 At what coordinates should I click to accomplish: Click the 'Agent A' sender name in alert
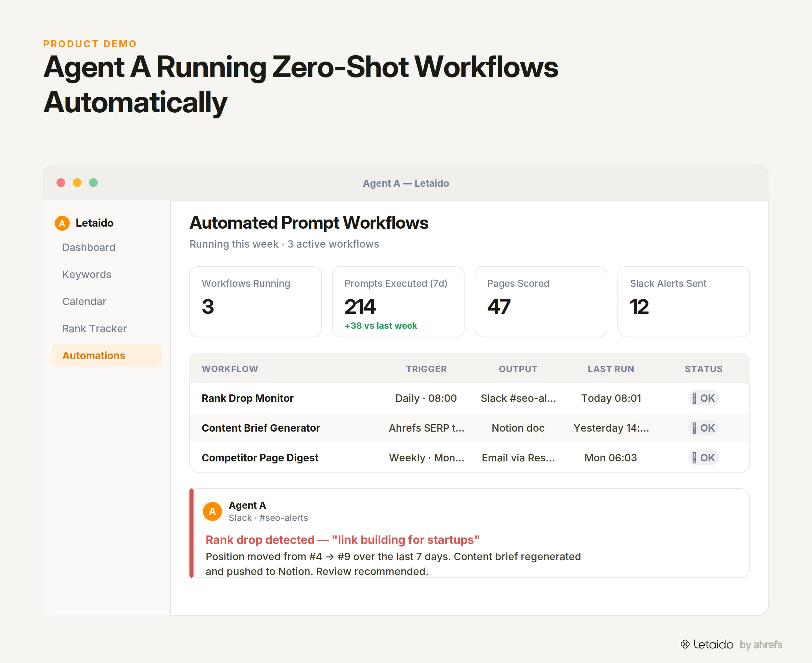point(247,505)
